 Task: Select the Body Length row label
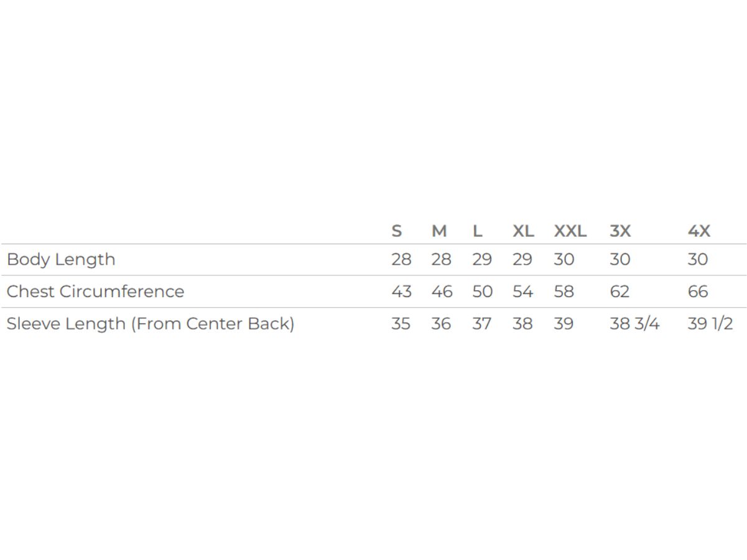61,260
